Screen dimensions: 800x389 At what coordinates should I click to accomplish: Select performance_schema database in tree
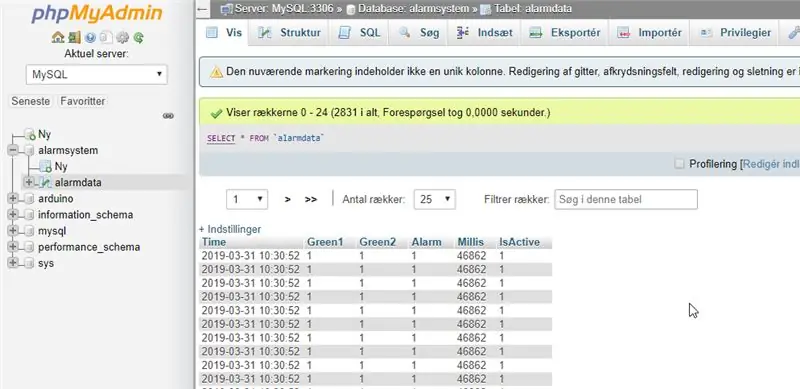click(89, 247)
